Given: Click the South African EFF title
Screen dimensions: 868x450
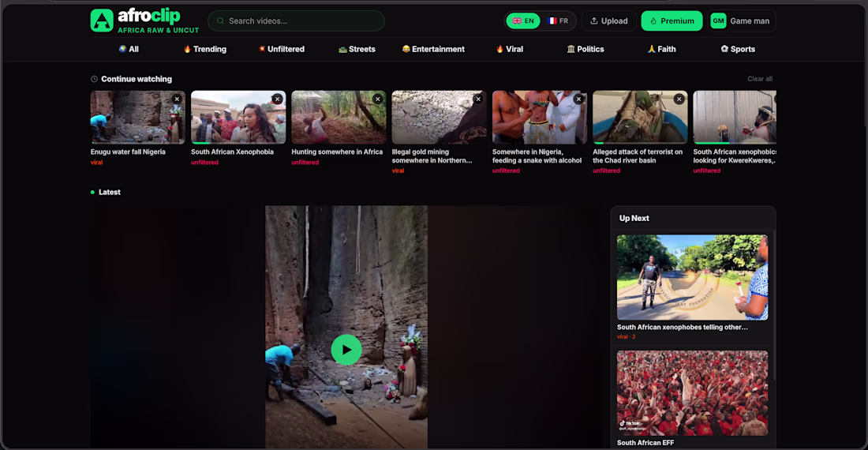Looking at the screenshot, I should (645, 443).
